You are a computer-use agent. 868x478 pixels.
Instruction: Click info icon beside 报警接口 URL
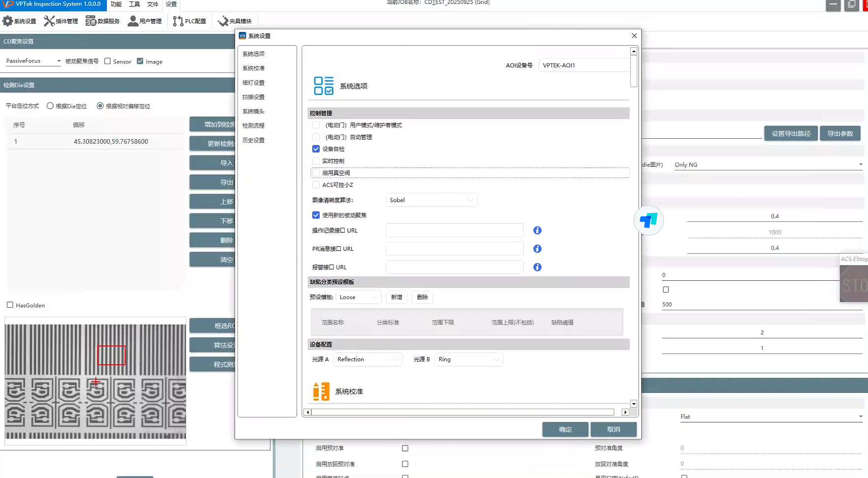coord(537,267)
